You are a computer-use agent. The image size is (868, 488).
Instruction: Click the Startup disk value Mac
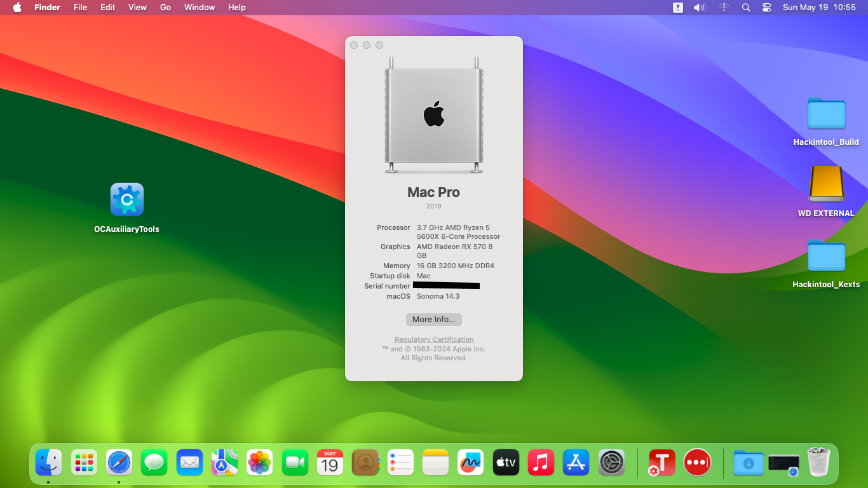[424, 276]
